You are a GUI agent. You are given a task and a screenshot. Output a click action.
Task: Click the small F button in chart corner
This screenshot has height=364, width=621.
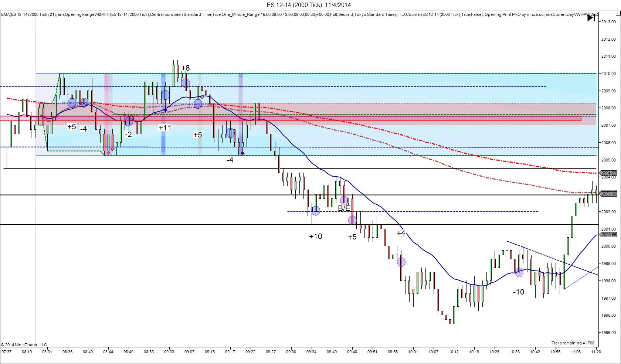pos(618,13)
